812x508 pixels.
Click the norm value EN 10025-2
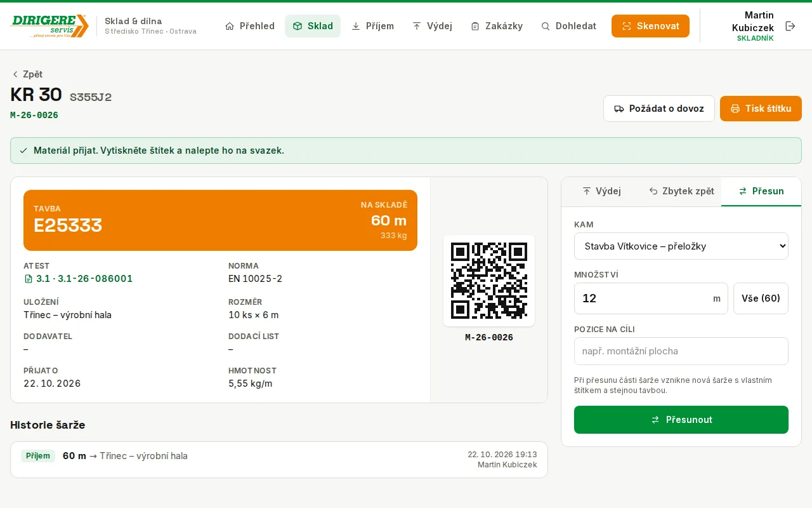click(255, 279)
